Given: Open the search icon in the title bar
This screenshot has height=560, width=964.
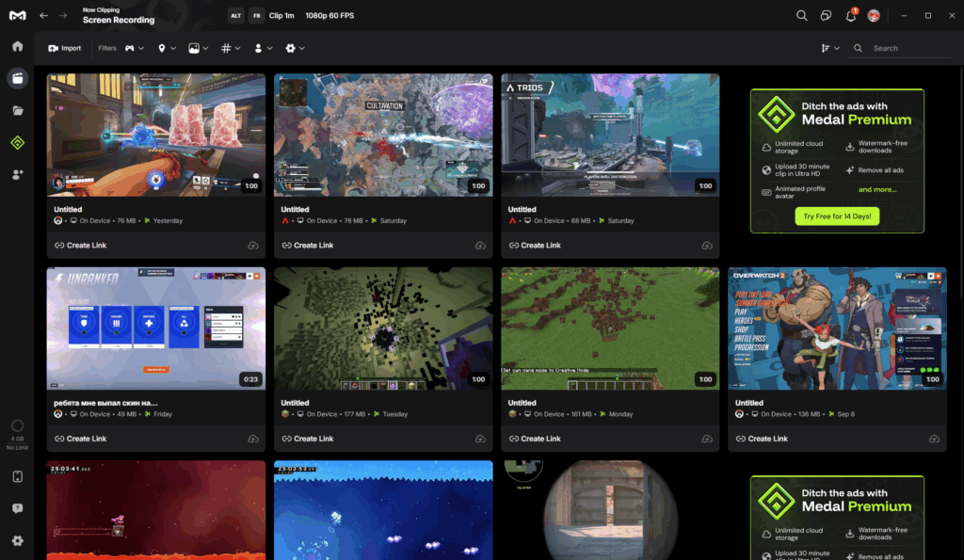Looking at the screenshot, I should (x=802, y=15).
